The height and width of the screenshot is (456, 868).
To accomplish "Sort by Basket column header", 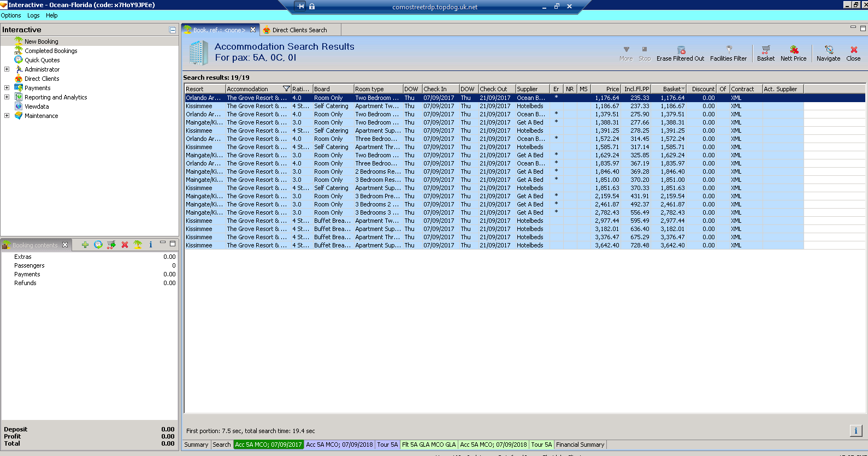I will (x=669, y=89).
